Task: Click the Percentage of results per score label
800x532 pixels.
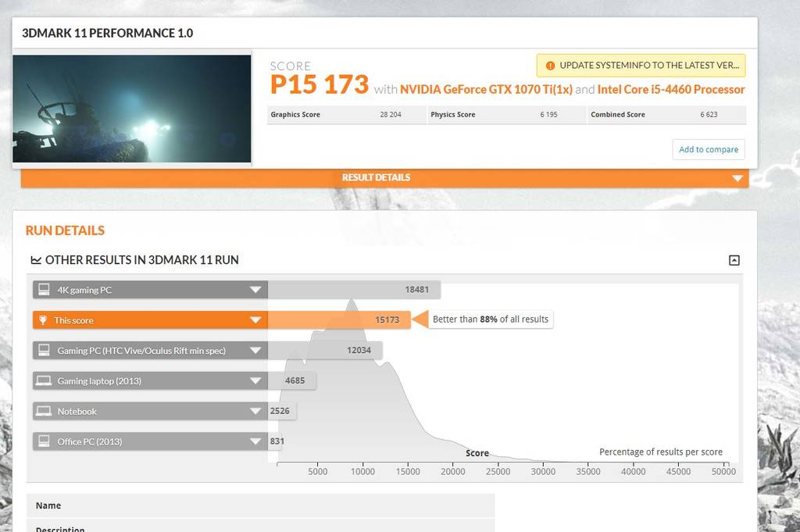Action: [x=661, y=452]
